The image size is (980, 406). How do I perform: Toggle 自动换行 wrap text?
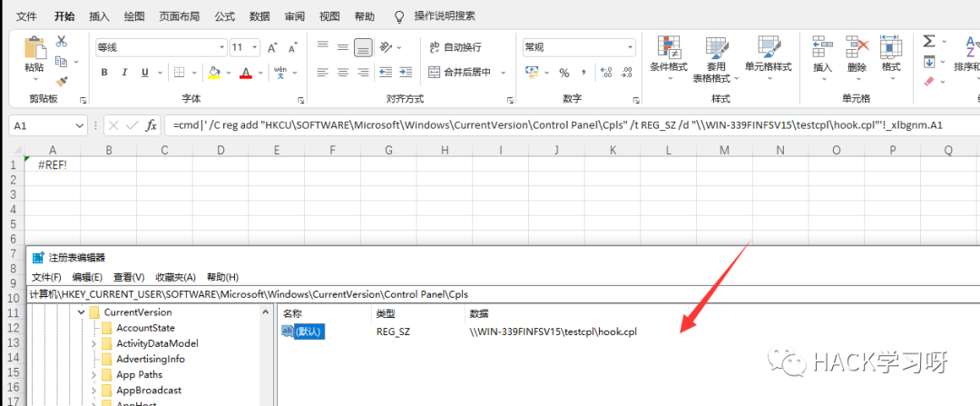456,47
